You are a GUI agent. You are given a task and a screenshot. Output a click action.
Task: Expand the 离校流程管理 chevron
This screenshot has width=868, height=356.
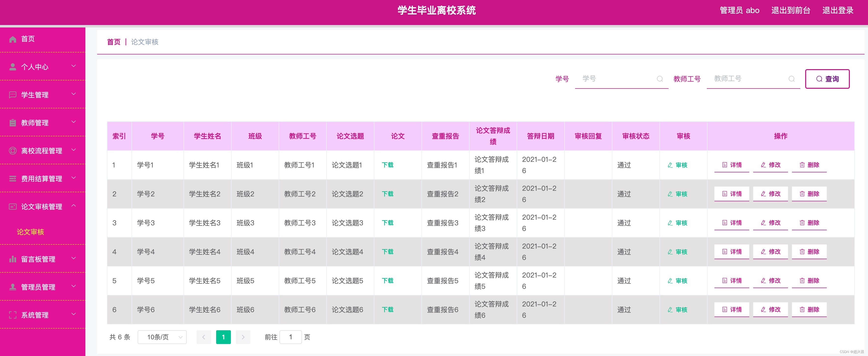[74, 150]
